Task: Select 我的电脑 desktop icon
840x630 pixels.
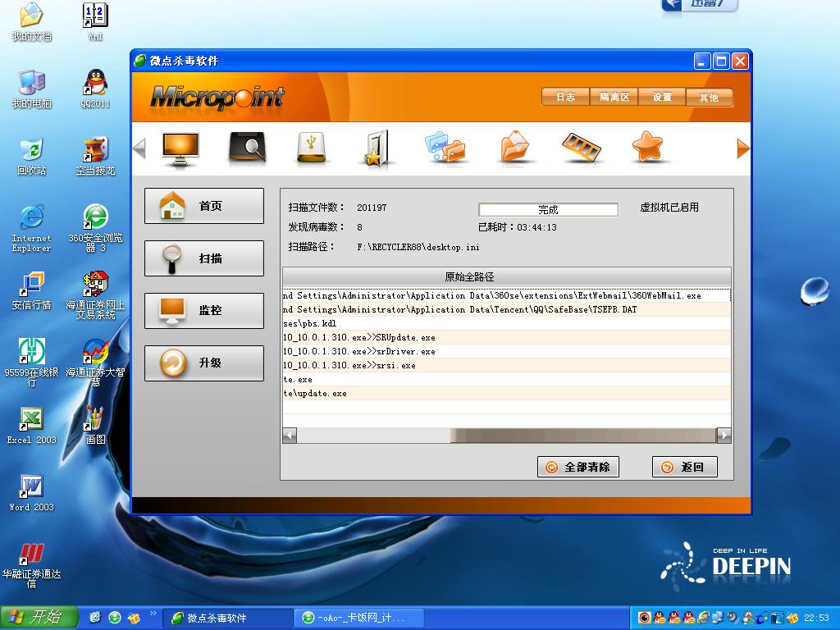Action: click(x=32, y=89)
